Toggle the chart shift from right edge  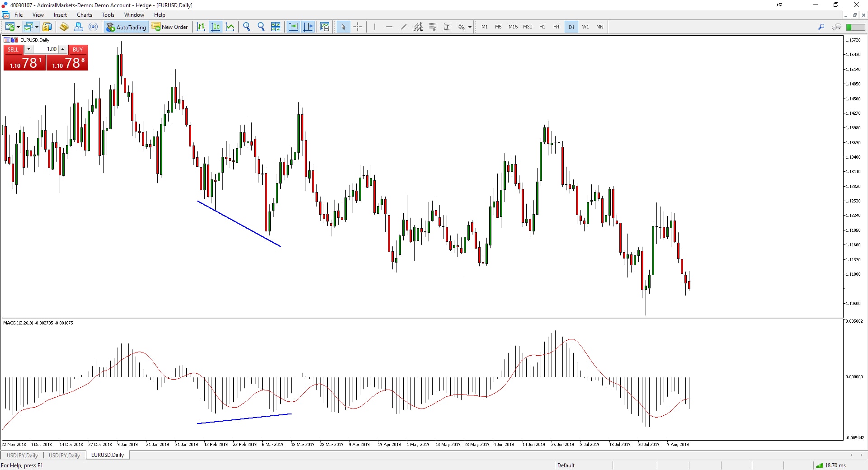(x=308, y=27)
